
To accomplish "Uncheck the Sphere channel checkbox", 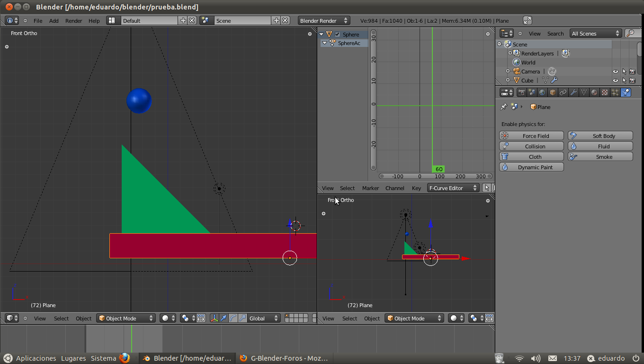I will [337, 35].
